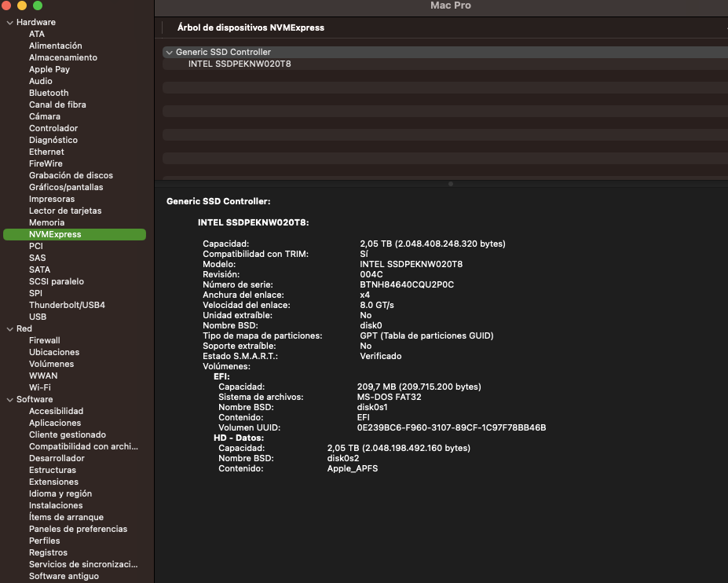Select the highlighted NVMExpress item
The image size is (728, 583).
click(x=75, y=235)
